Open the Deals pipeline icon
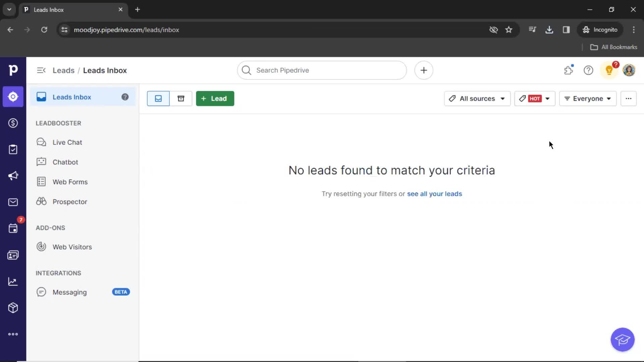Screen dimensions: 644x362 tap(13, 123)
